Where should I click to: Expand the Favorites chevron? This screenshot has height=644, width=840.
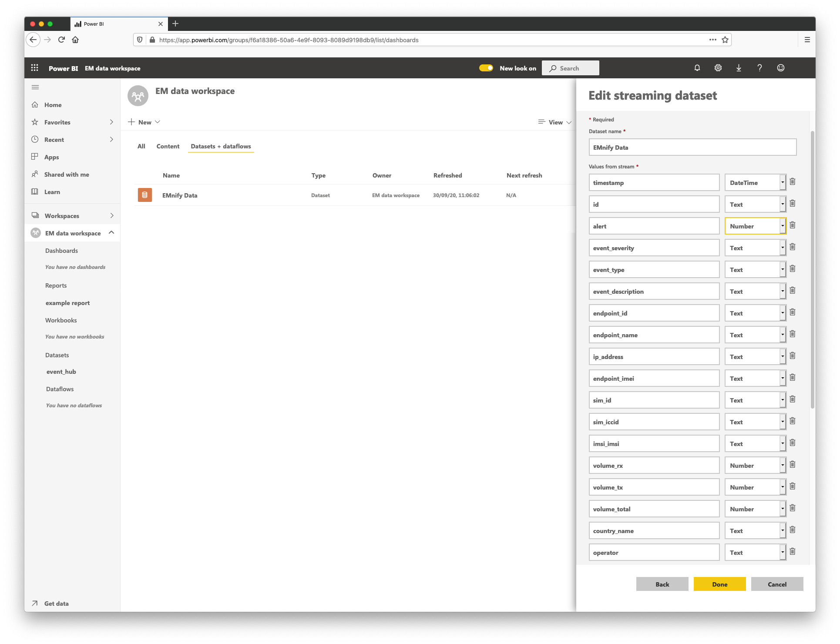[111, 122]
